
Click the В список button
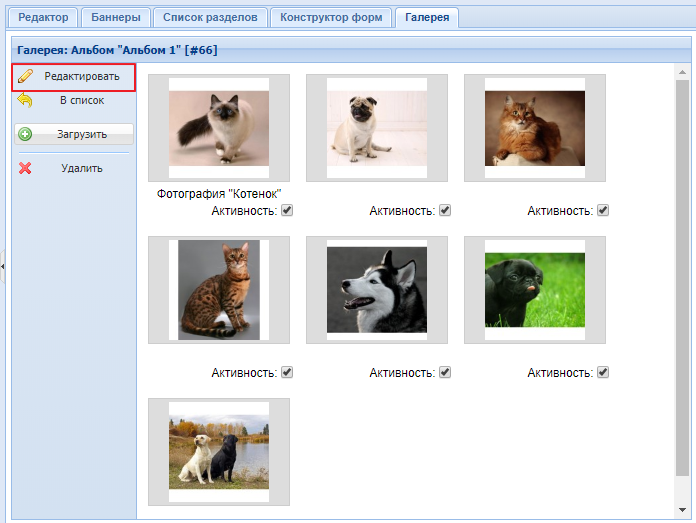click(81, 101)
